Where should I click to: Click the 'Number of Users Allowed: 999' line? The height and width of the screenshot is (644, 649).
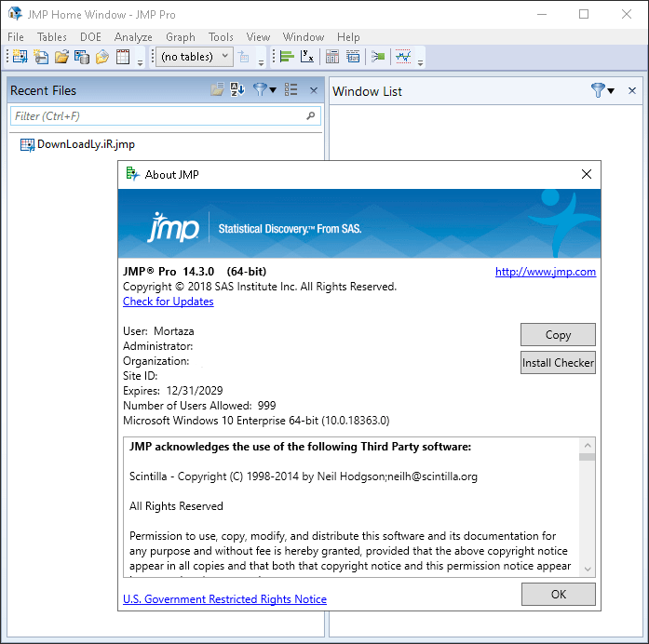tap(199, 406)
